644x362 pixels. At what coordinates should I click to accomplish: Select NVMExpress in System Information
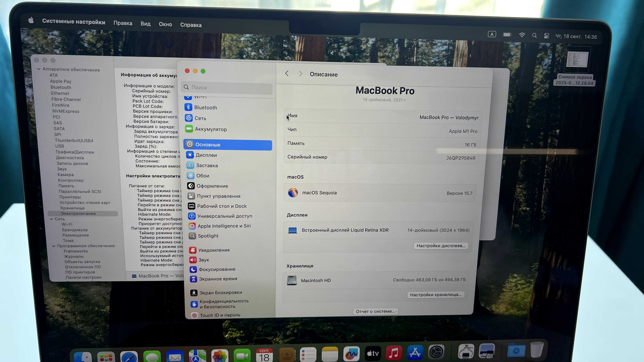(x=66, y=111)
